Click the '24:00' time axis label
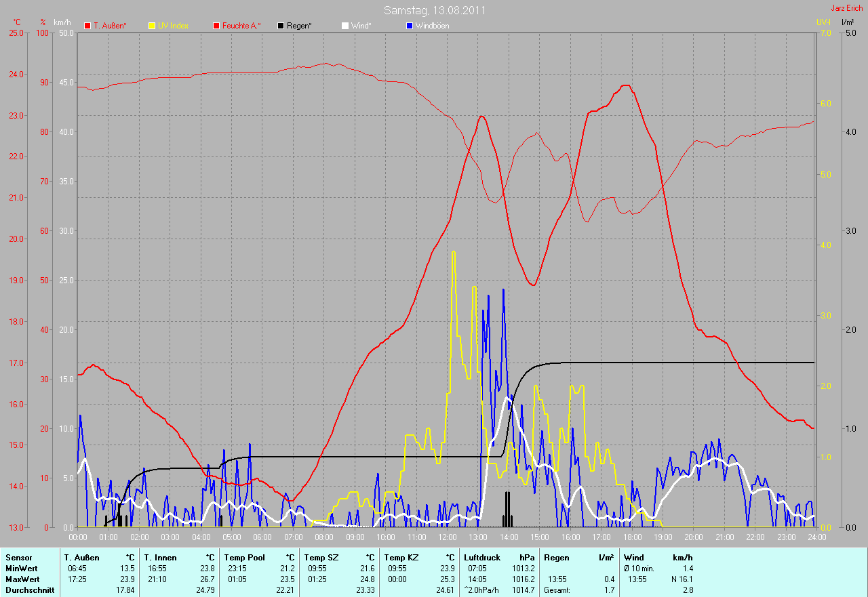The width and height of the screenshot is (868, 597). click(x=816, y=537)
